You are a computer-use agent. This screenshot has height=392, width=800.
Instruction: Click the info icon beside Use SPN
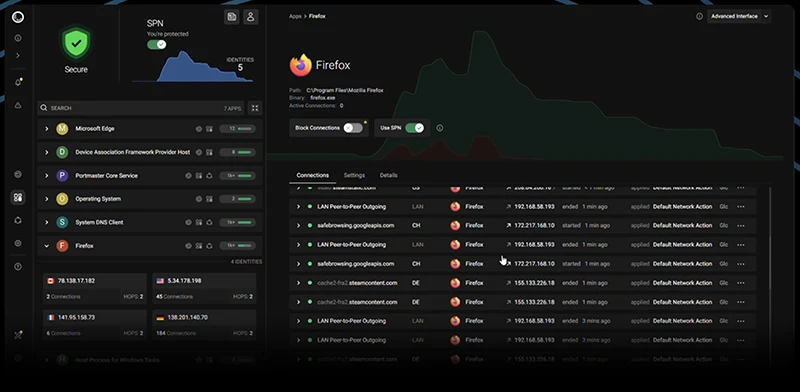click(440, 128)
